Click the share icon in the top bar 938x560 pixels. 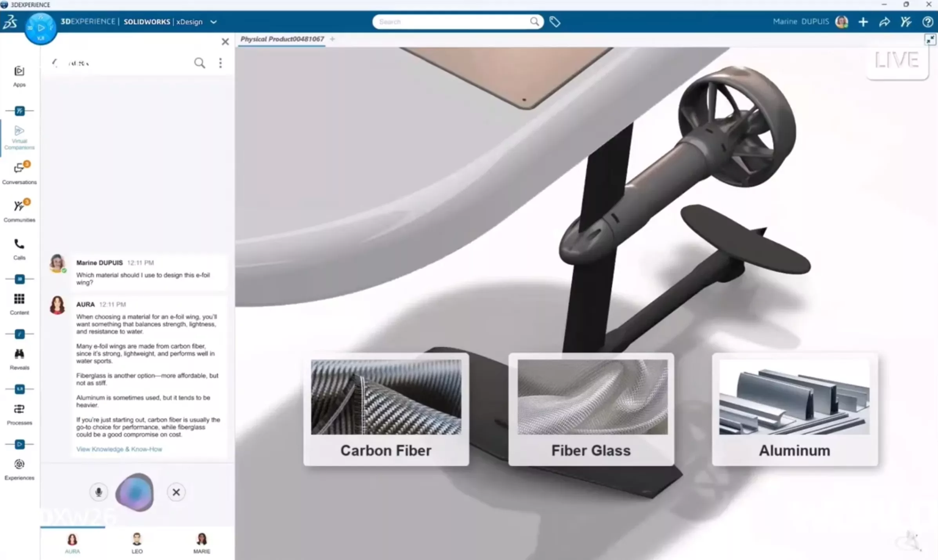click(x=884, y=22)
